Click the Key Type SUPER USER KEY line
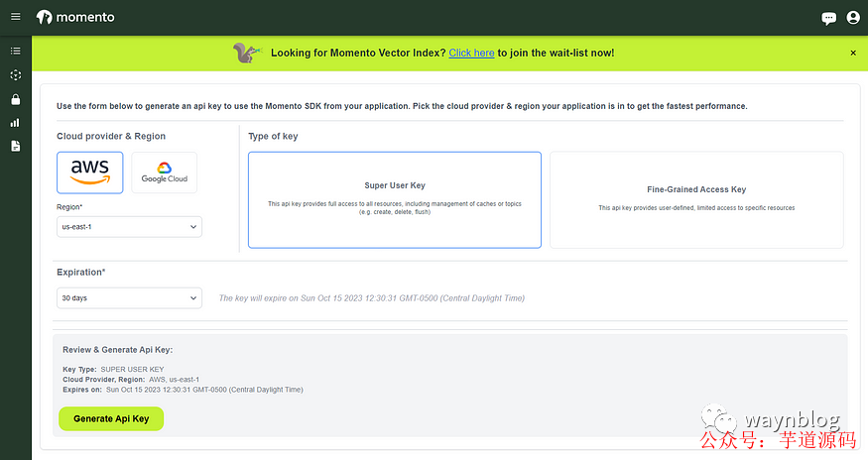Viewport: 868px width, 460px height. click(x=113, y=369)
